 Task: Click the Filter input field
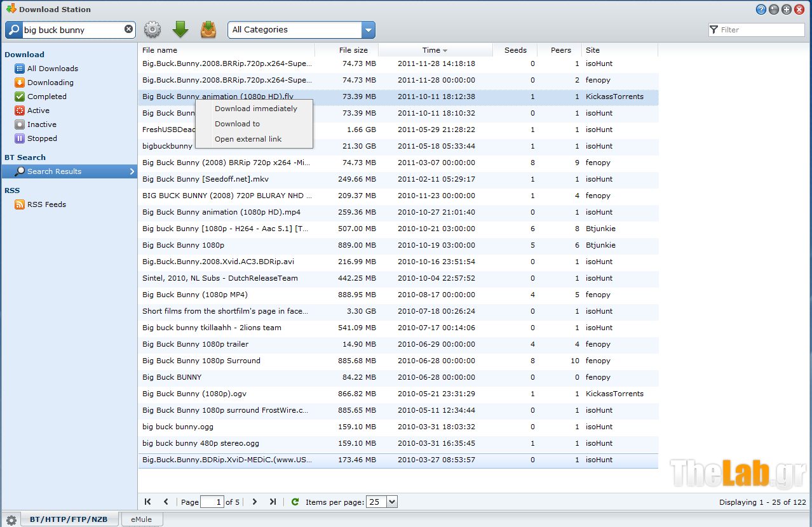point(757,30)
